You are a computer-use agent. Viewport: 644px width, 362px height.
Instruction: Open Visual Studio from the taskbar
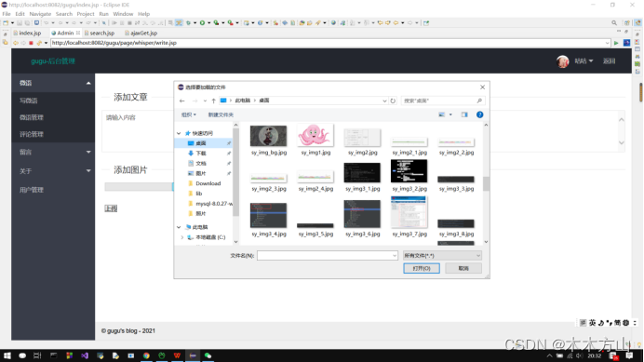(x=85, y=355)
